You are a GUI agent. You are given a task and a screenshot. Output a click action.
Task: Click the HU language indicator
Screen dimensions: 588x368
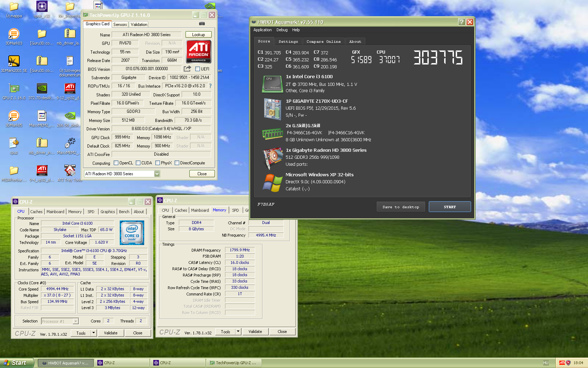pos(546,363)
